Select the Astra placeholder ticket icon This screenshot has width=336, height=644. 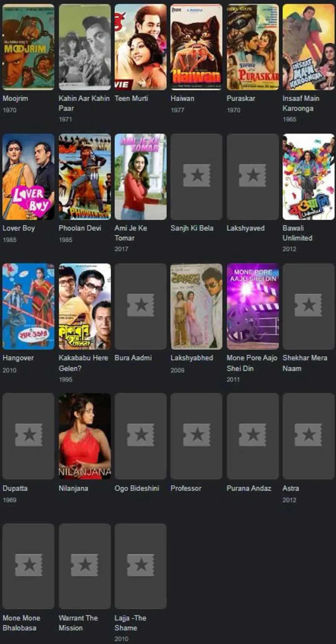(x=308, y=435)
